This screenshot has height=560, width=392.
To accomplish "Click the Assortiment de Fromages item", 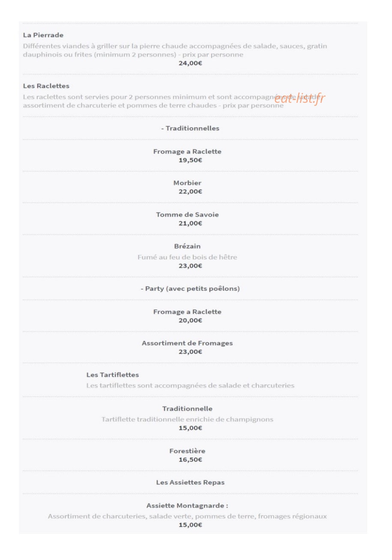I will click(x=187, y=343).
